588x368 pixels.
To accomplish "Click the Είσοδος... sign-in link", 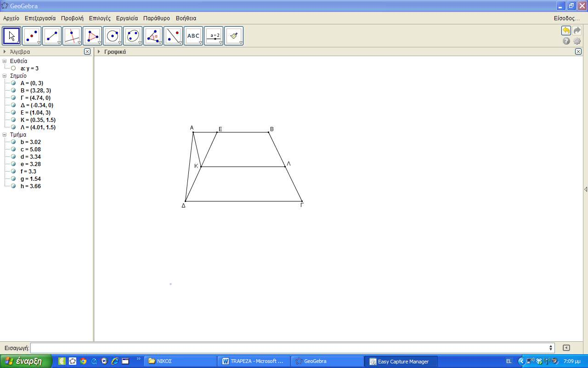I will point(567,18).
